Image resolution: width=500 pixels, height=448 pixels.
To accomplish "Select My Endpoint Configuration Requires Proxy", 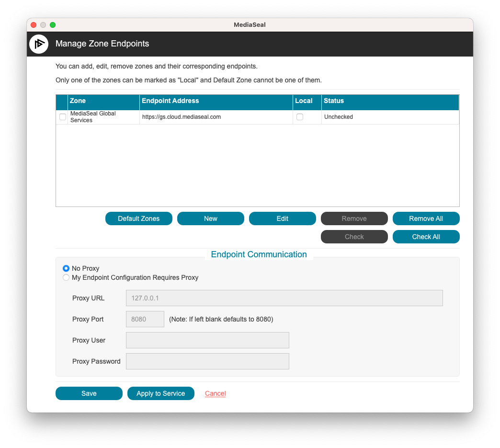I will [66, 277].
